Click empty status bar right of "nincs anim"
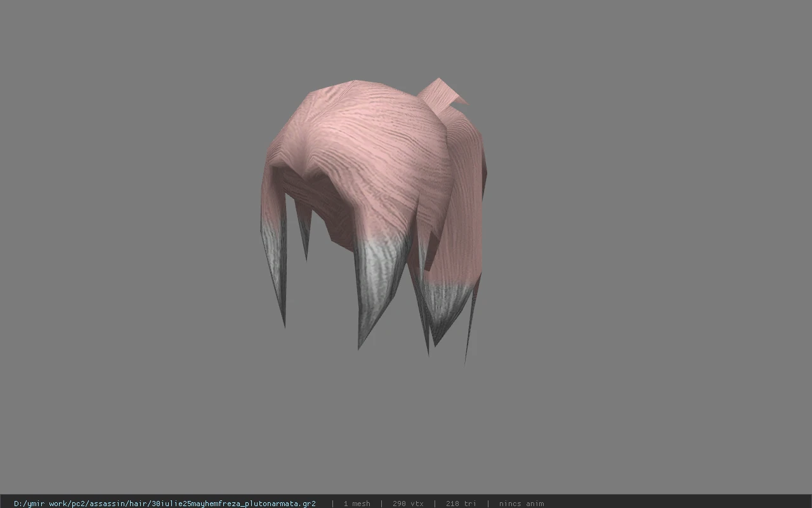Viewport: 812px width, 508px height. click(679, 504)
